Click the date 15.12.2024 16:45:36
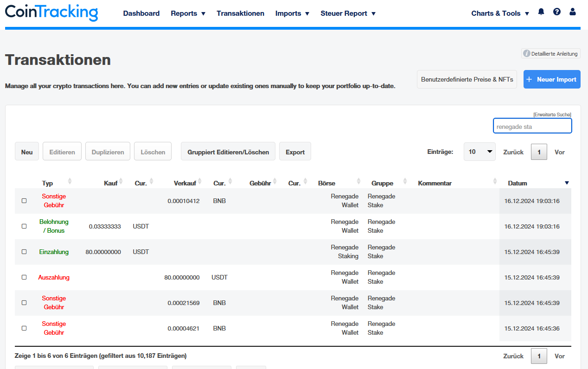This screenshot has height=369, width=588. (532, 328)
